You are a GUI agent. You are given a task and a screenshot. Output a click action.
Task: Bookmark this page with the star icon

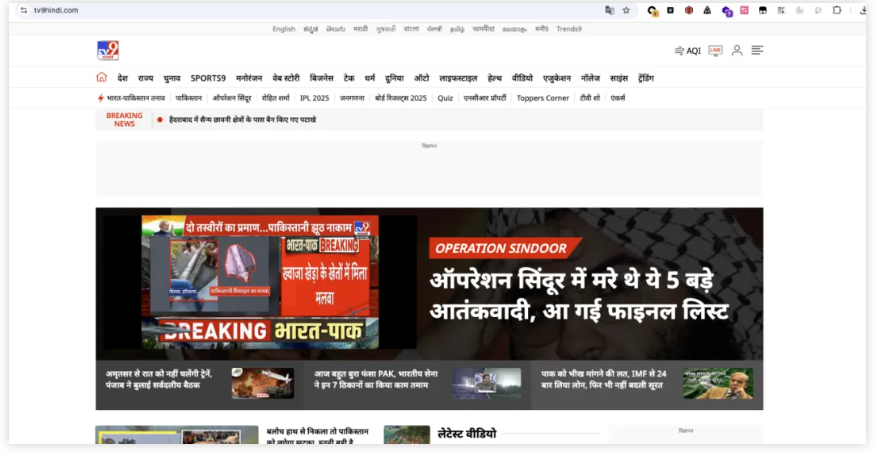[x=626, y=10]
